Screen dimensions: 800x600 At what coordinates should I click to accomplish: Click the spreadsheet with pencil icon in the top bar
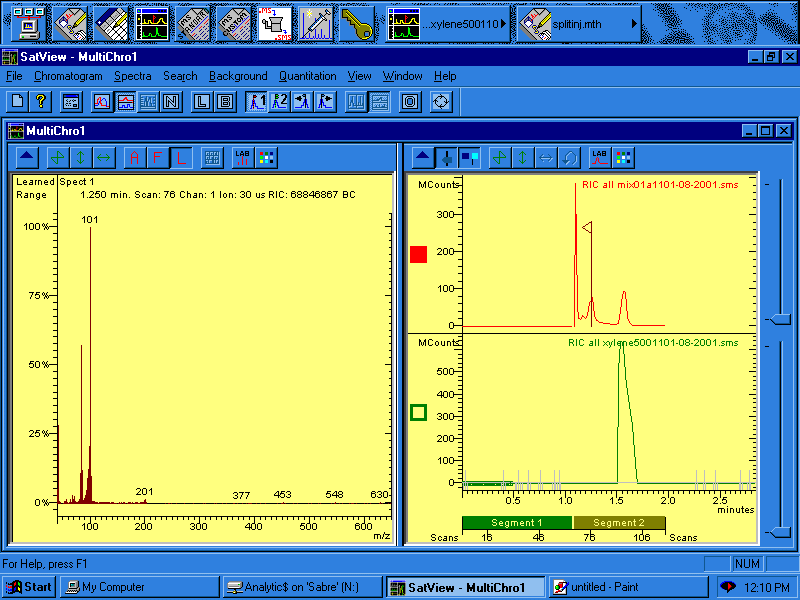[111, 23]
